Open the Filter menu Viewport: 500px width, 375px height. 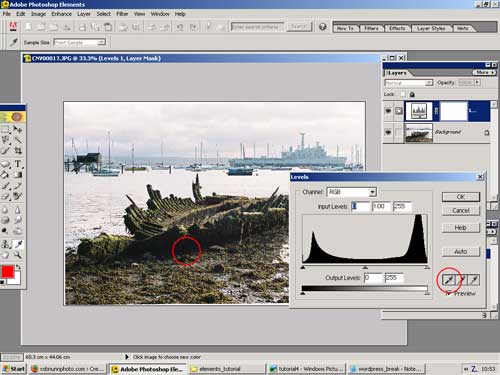(122, 14)
